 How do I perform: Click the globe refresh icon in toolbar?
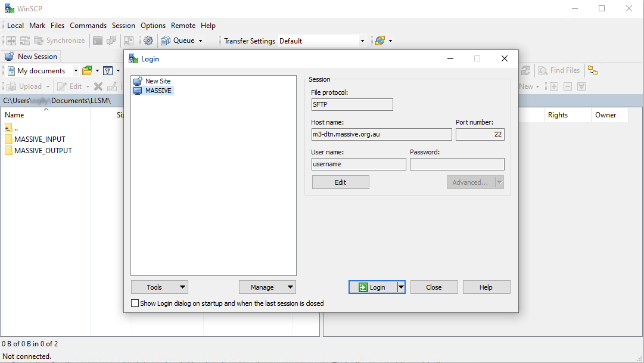tap(379, 41)
